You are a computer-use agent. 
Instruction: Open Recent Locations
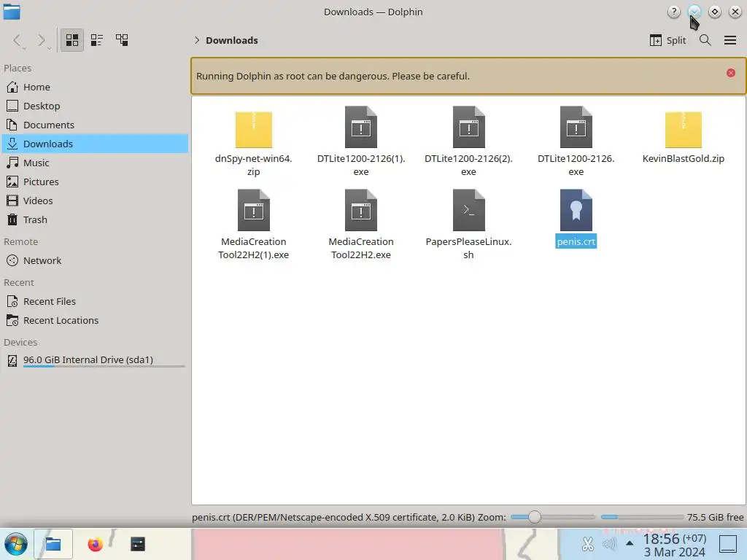(x=94, y=321)
